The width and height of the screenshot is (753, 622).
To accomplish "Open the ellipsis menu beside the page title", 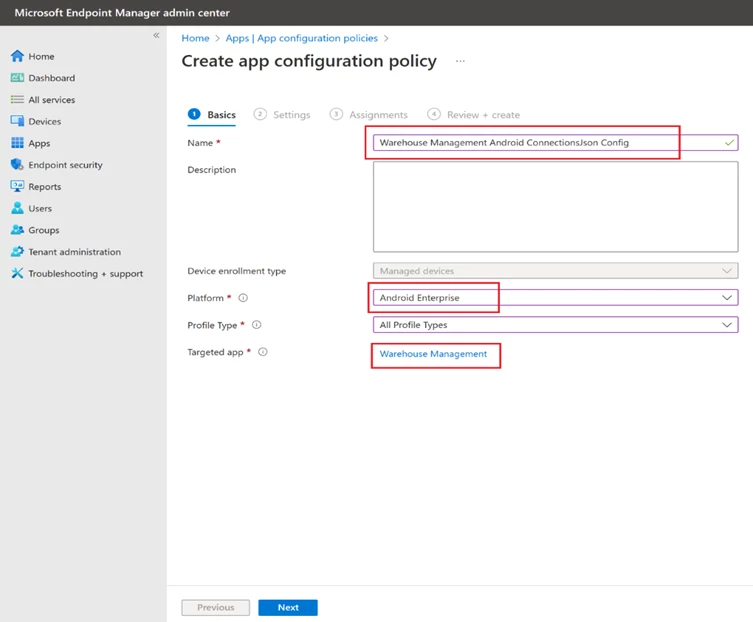I will pos(460,61).
